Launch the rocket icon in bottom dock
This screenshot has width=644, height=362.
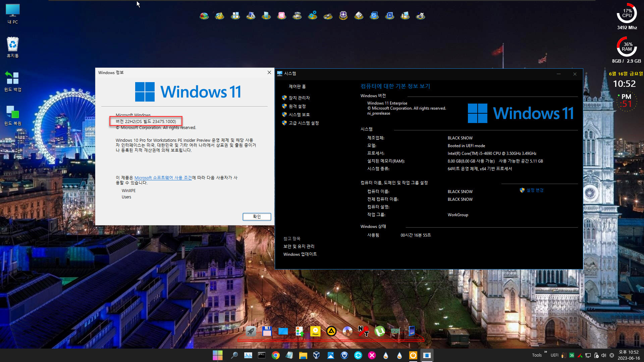point(251,331)
